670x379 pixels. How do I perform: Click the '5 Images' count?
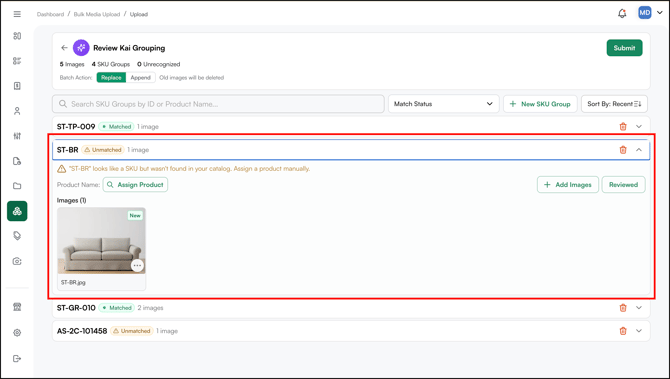tap(72, 64)
